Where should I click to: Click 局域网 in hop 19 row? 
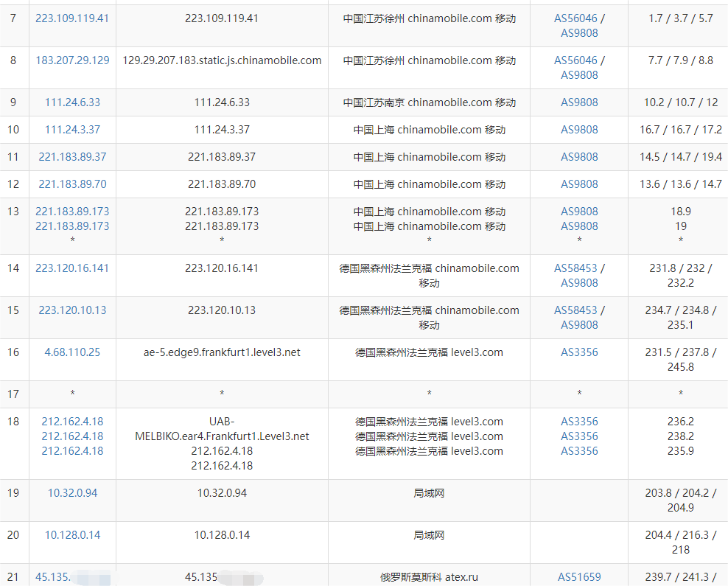point(429,493)
